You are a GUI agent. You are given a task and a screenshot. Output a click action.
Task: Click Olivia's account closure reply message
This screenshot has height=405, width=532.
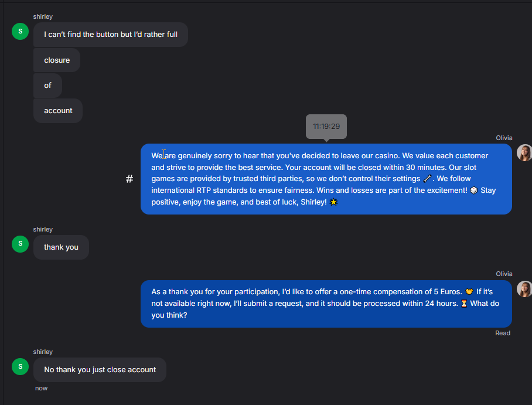(x=326, y=179)
